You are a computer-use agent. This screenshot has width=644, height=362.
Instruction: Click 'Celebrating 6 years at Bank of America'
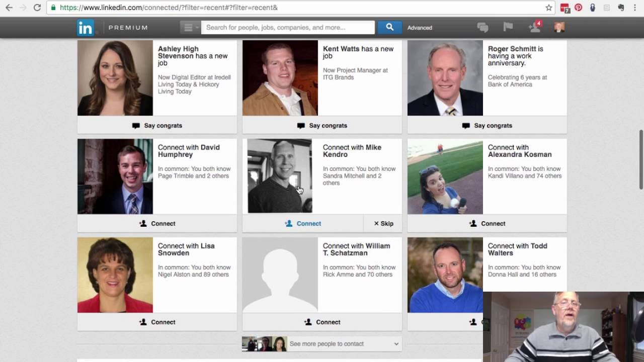517,81
